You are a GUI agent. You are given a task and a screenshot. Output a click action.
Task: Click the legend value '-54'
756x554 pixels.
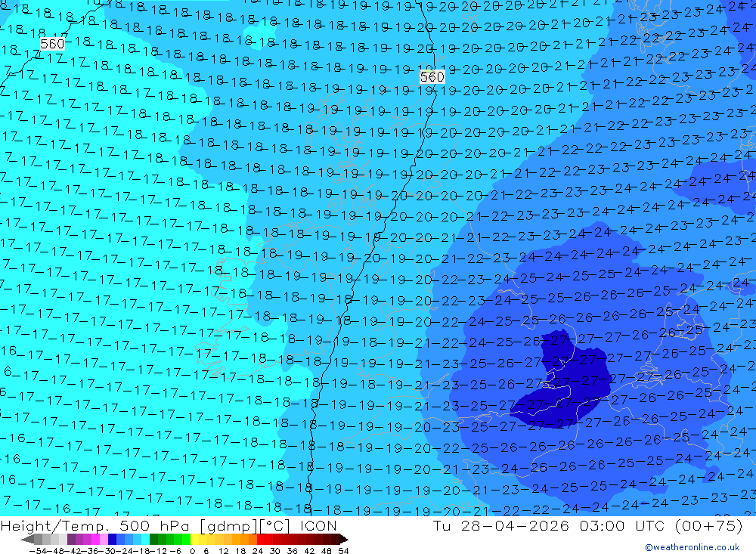pyautogui.click(x=38, y=551)
